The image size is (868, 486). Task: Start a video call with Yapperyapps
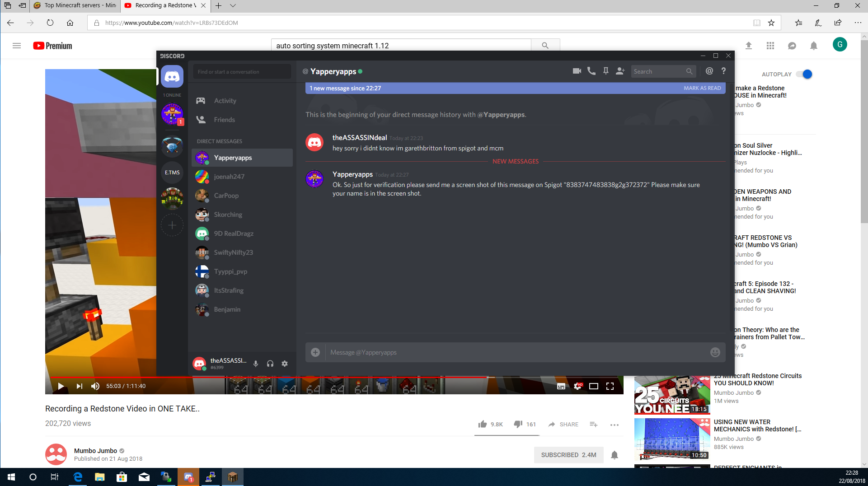(x=577, y=71)
